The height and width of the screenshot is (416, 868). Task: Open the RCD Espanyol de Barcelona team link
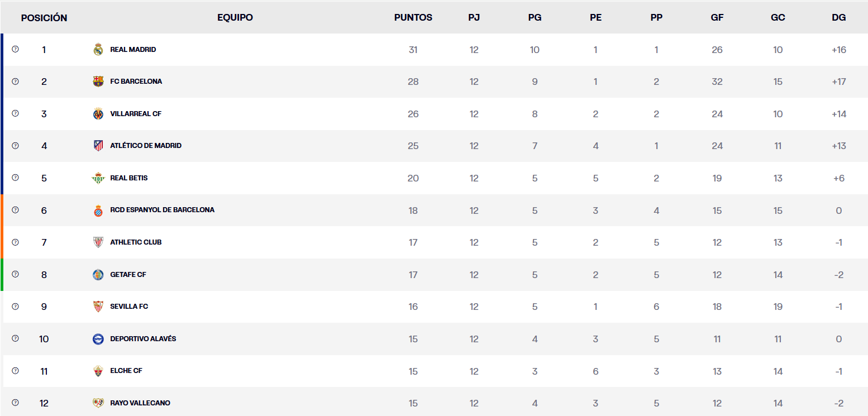162,210
